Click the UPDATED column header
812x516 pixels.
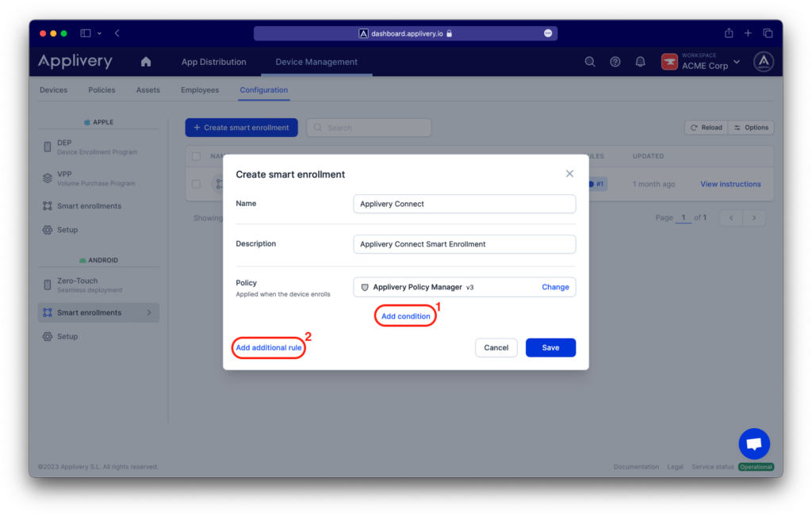tap(648, 156)
